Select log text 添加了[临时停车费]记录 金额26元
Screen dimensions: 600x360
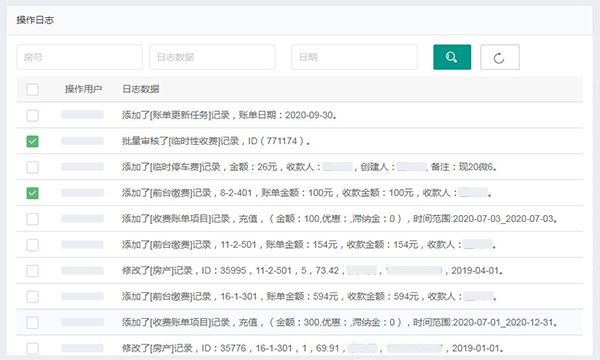coord(310,167)
